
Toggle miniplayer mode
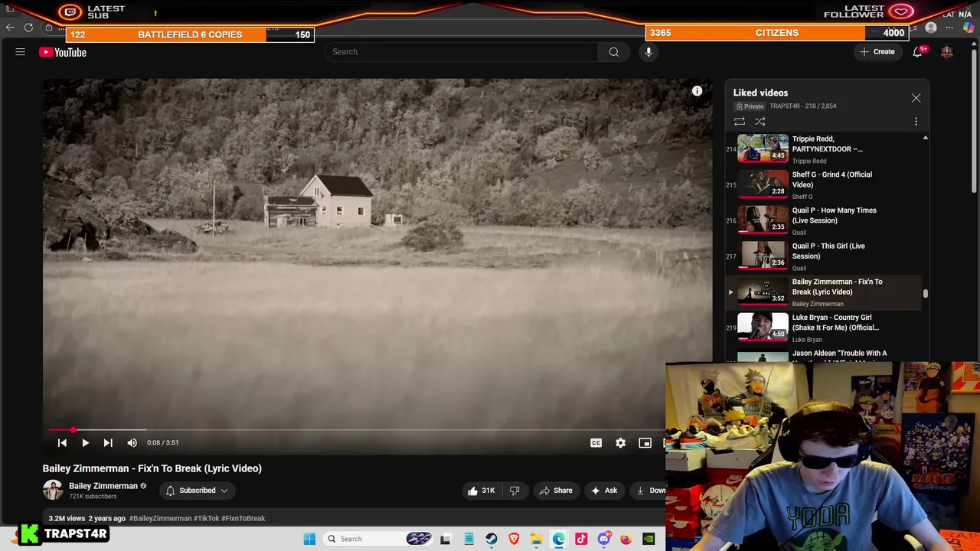point(645,442)
